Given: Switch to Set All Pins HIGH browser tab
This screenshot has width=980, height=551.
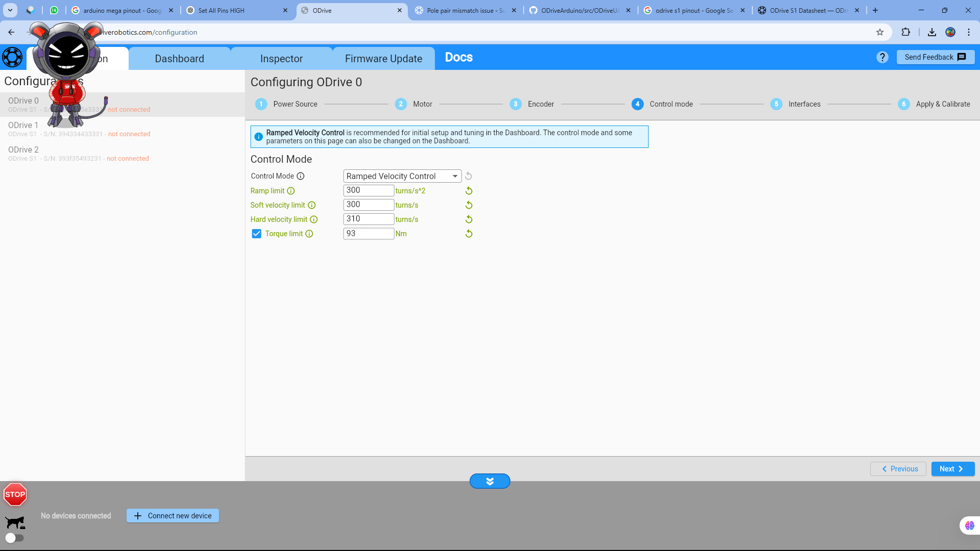Looking at the screenshot, I should click(x=237, y=10).
